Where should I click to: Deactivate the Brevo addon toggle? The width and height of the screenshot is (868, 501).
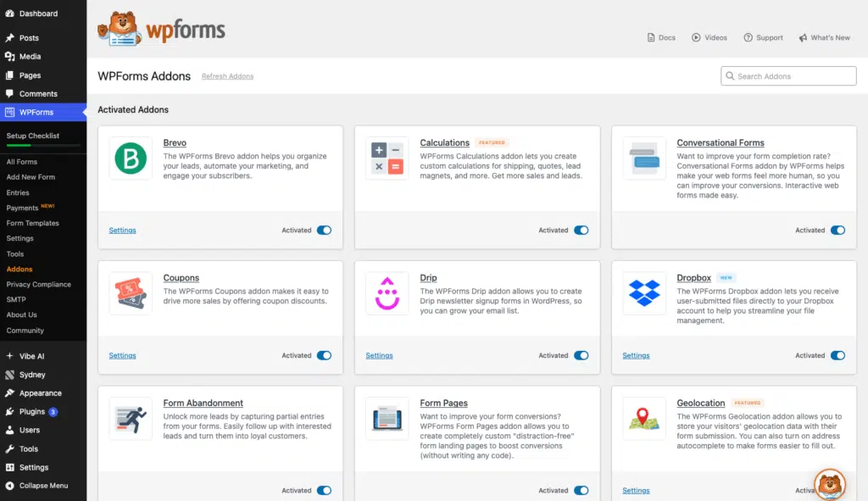click(324, 231)
